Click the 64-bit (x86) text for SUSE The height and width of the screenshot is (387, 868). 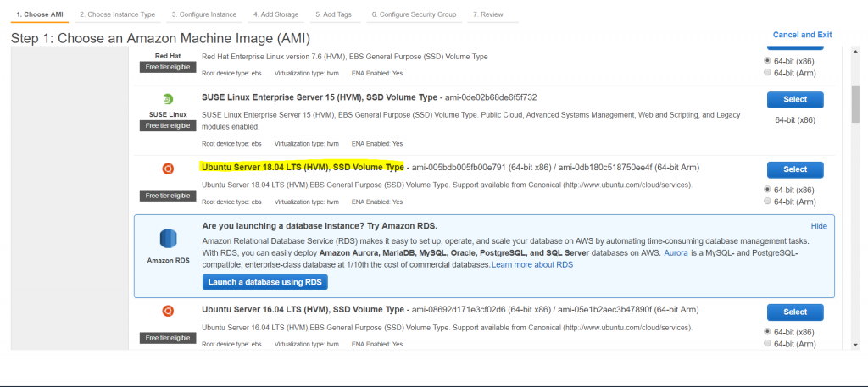pos(795,120)
